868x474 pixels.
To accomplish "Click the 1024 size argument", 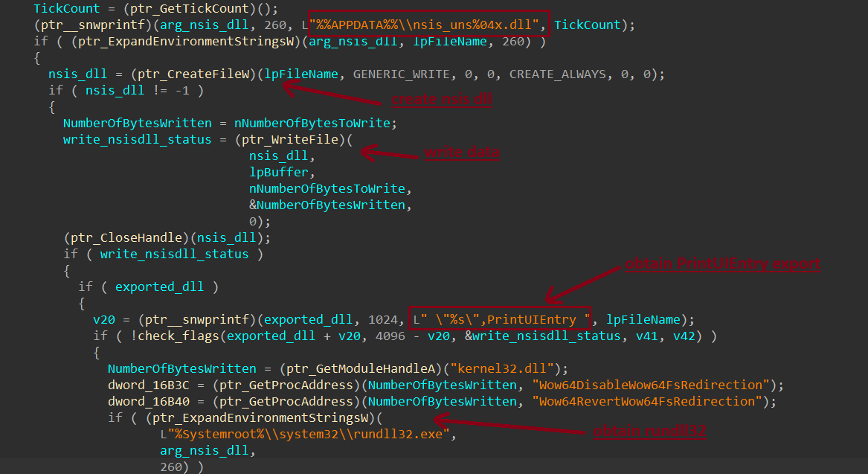I will (x=382, y=319).
